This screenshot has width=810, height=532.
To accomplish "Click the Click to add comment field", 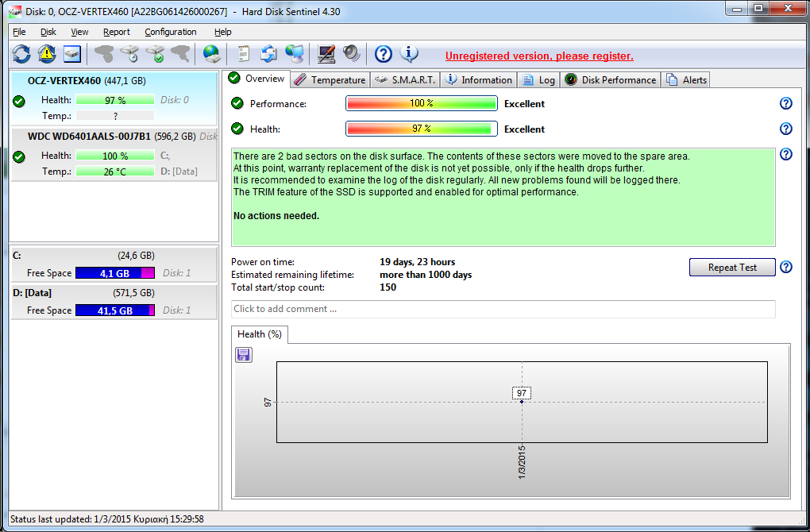I will (x=503, y=309).
